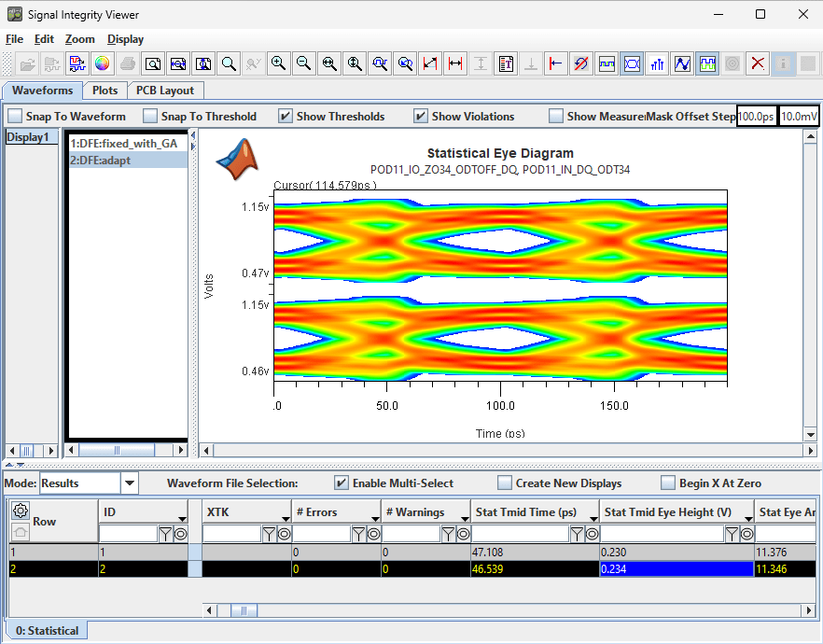823x644 pixels.
Task: Open the Zoom menu
Action: (80, 39)
